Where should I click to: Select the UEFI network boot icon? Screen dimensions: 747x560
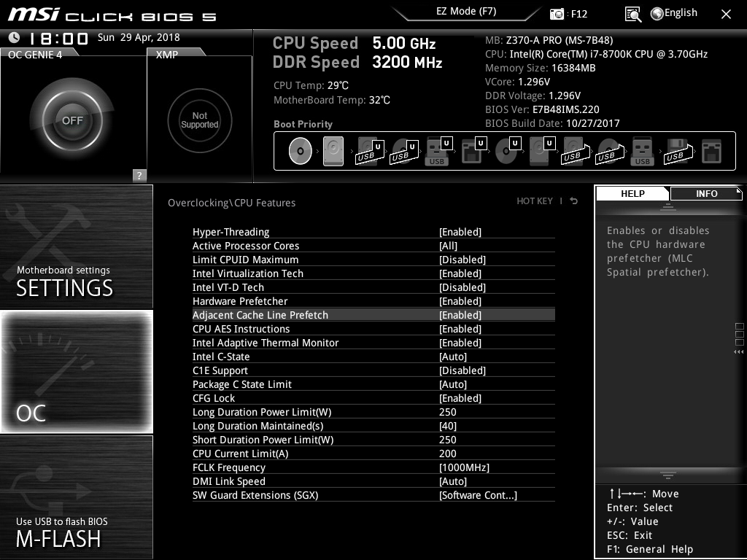(x=473, y=152)
